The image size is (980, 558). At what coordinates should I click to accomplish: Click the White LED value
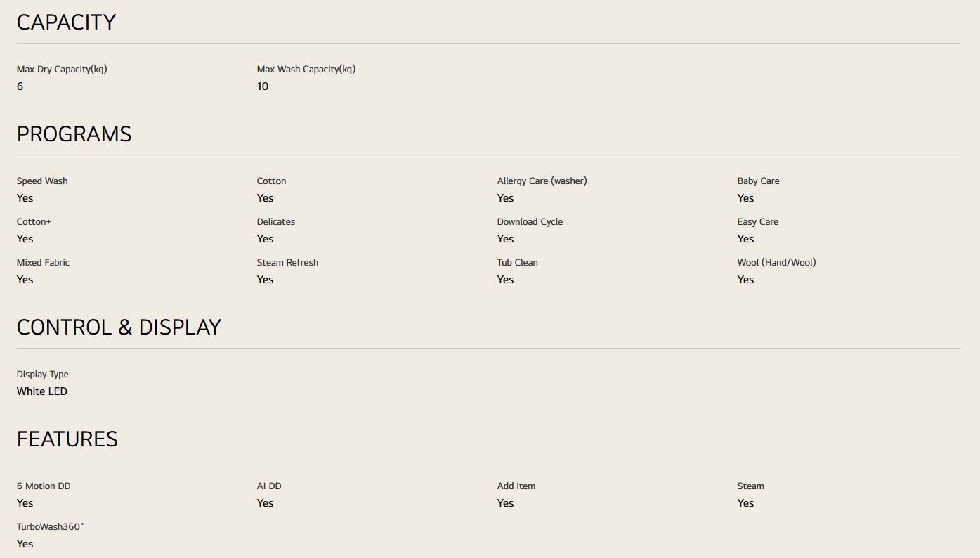[x=42, y=391]
